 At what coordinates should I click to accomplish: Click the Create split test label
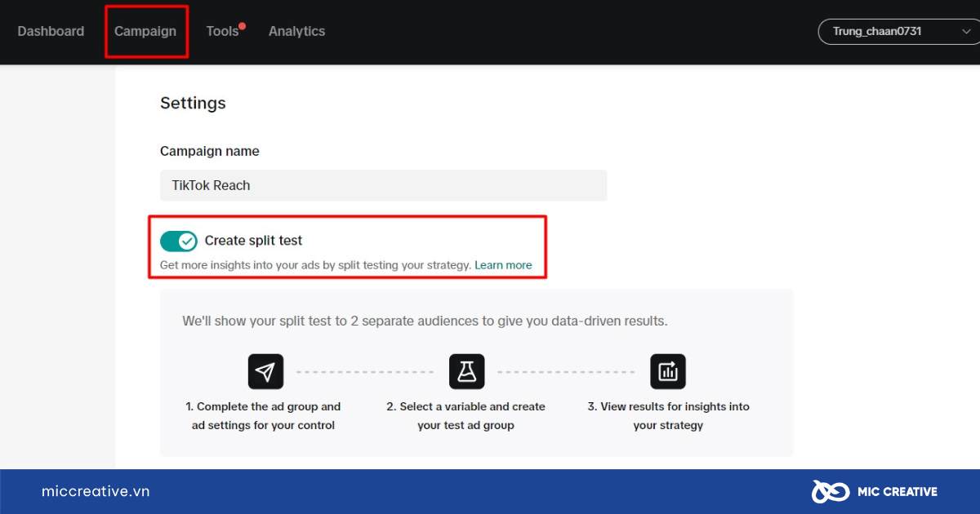click(253, 241)
